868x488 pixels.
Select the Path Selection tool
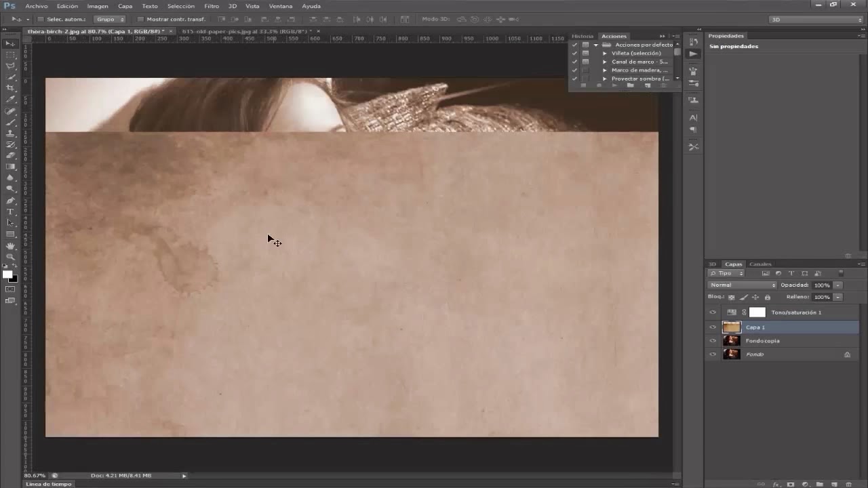tap(10, 222)
